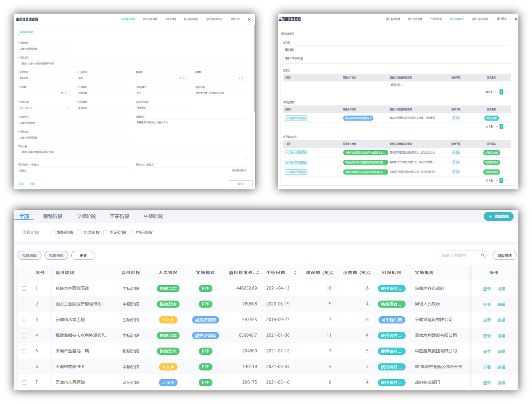Sort by 中标日期 column arrows
Image resolution: width=532 pixels, height=404 pixels.
tap(295, 273)
